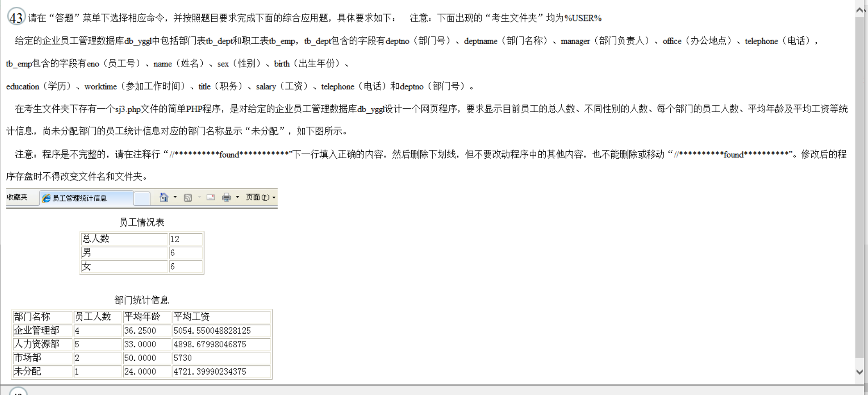Screen dimensions: 868x395
Task: Click the Read Mail envelope icon
Action: coord(210,197)
